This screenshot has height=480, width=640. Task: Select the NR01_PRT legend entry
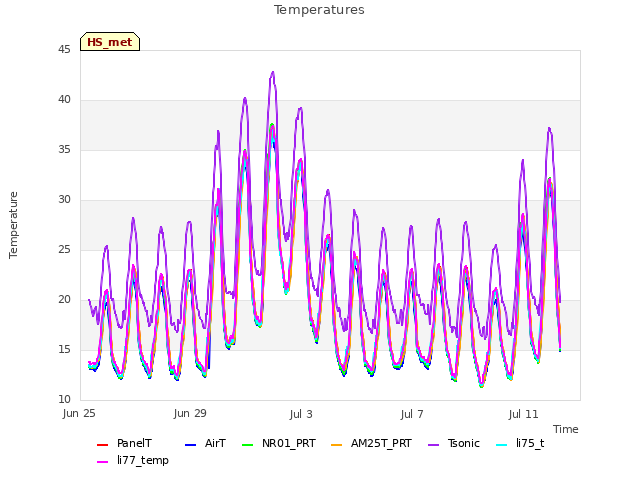(x=279, y=444)
